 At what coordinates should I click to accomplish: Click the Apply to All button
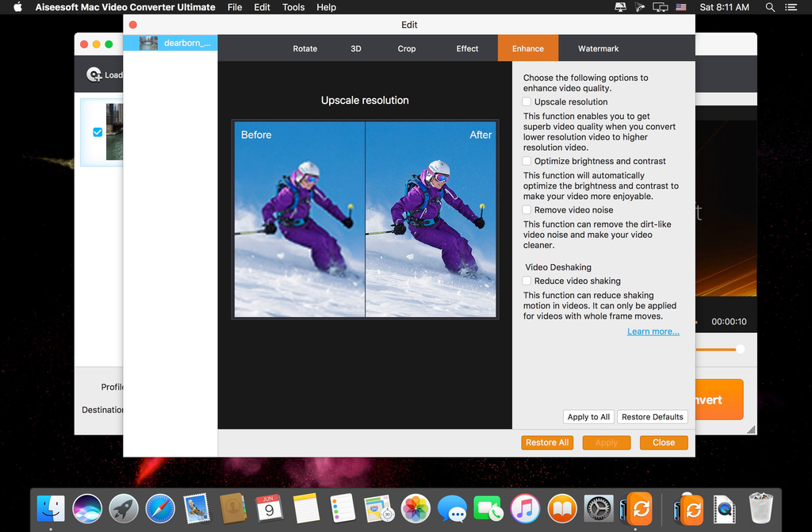coord(588,416)
